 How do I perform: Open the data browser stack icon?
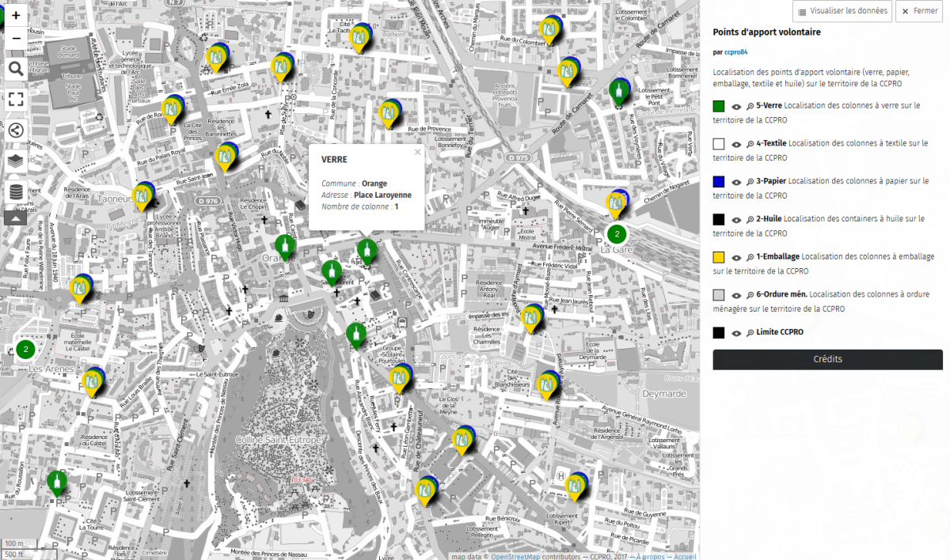click(16, 192)
